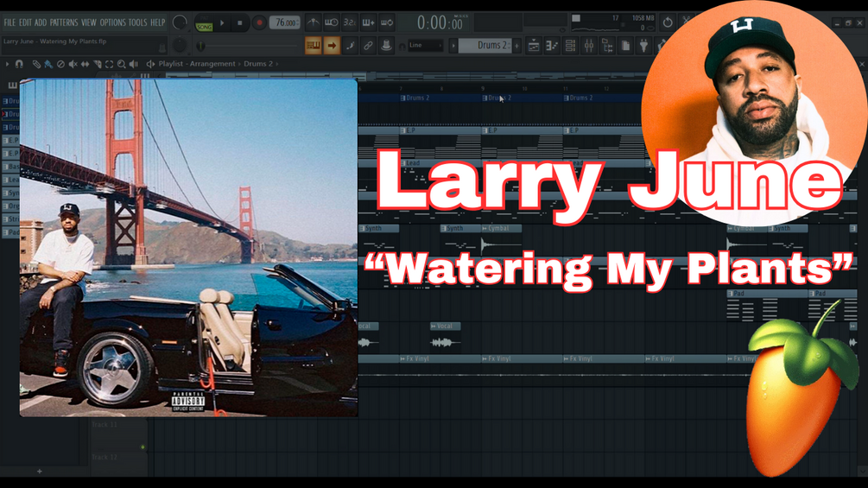Open the Mixer view icon
The image size is (868, 488).
point(588,46)
